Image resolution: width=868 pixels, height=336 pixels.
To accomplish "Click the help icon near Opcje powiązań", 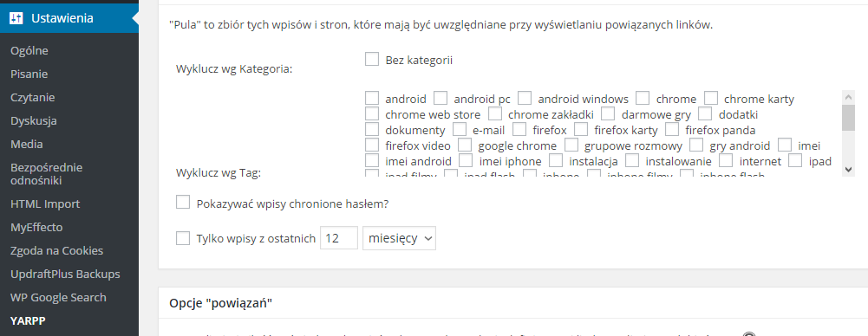I will pos(749,333).
